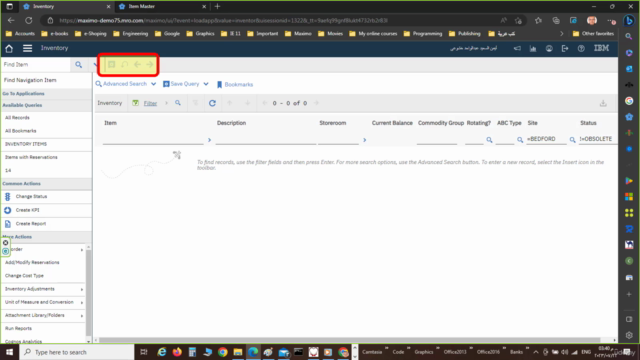Select Items with Reservations query

point(31,157)
